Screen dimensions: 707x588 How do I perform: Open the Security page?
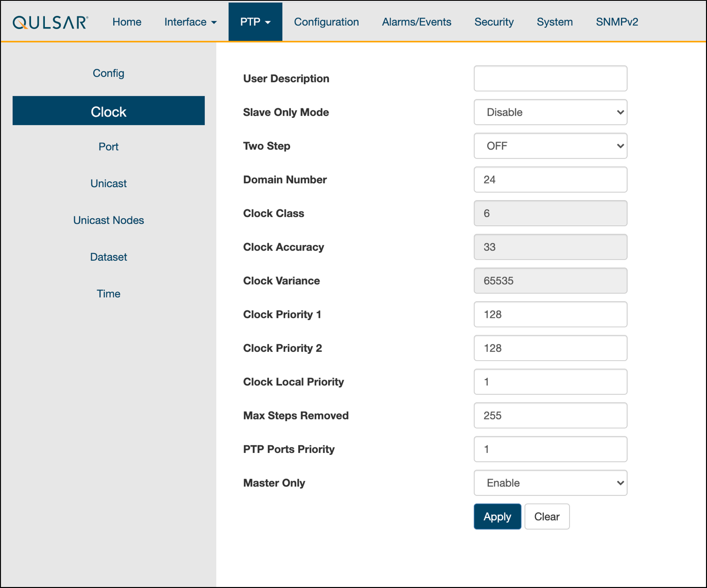[494, 22]
